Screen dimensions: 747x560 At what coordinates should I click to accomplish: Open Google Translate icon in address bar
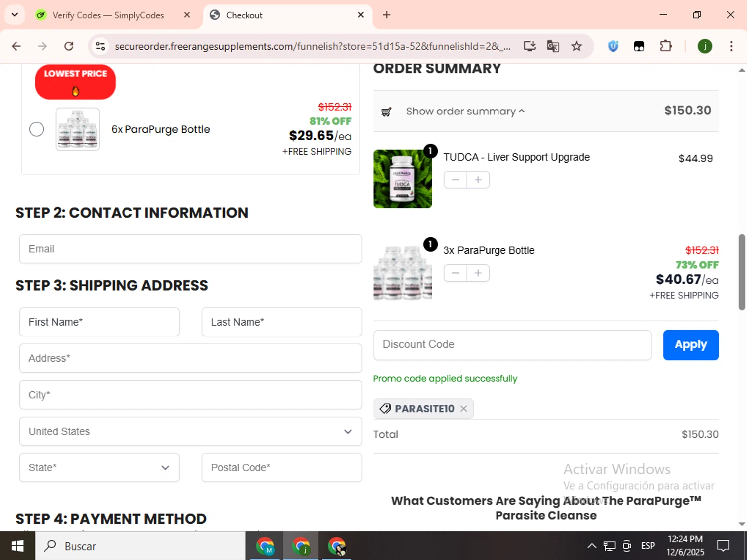click(x=553, y=46)
